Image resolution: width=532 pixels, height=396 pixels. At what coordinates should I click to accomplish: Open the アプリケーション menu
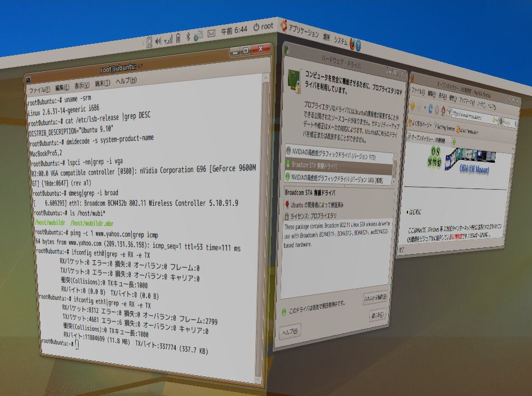(x=304, y=31)
